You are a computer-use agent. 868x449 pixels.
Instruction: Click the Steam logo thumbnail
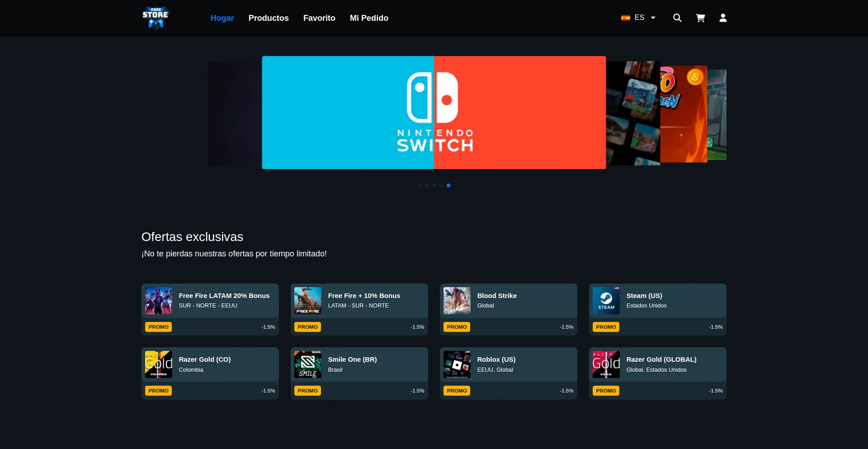click(x=606, y=301)
